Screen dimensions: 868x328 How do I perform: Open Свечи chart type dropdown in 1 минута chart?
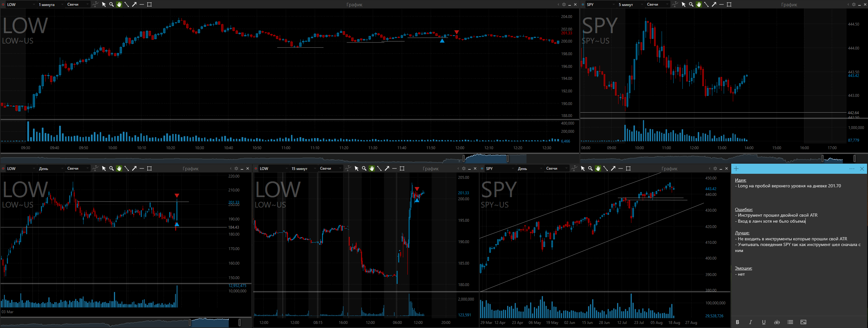(x=78, y=4)
